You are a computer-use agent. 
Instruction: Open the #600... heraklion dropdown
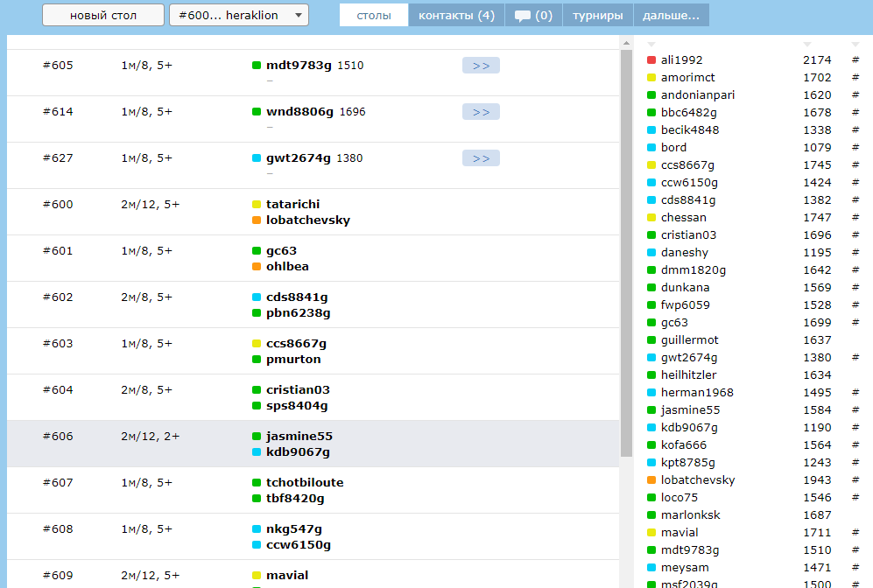[239, 16]
